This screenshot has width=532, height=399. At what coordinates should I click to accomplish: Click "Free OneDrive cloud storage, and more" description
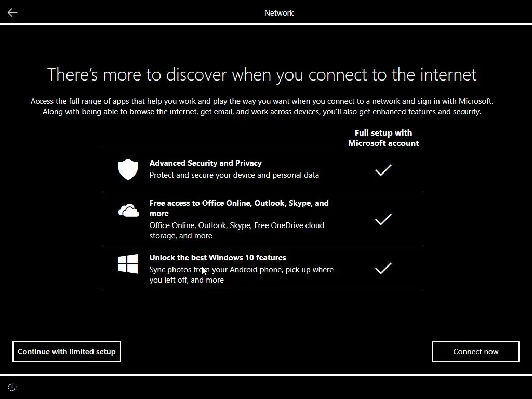click(x=236, y=230)
